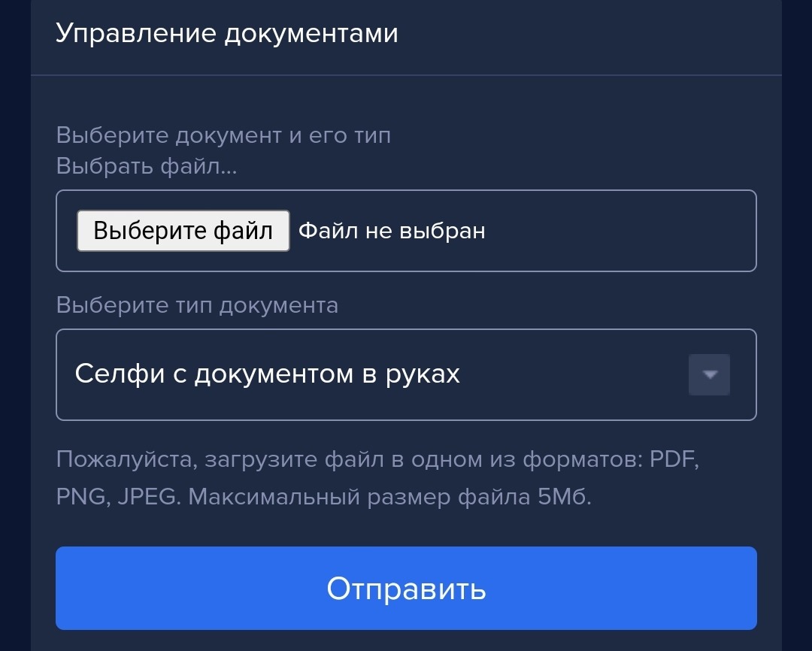Click the 'Управление документами' heading
The image size is (812, 651).
click(227, 33)
